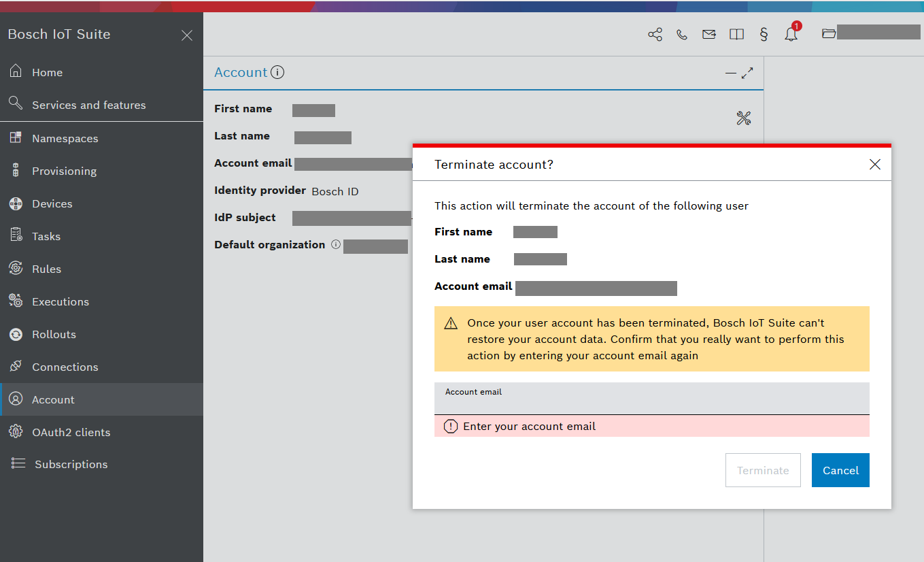The height and width of the screenshot is (562, 924).
Task: Click the phone contact icon
Action: (x=682, y=35)
